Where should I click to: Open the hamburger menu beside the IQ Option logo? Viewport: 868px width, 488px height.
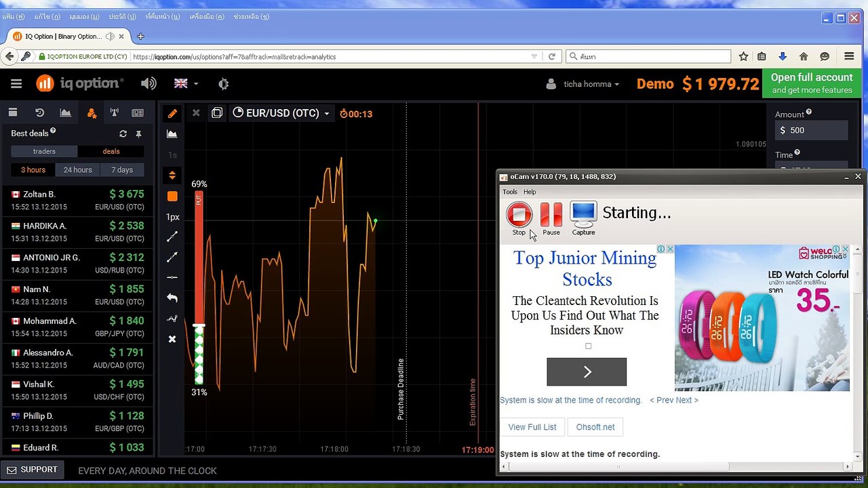tap(16, 83)
